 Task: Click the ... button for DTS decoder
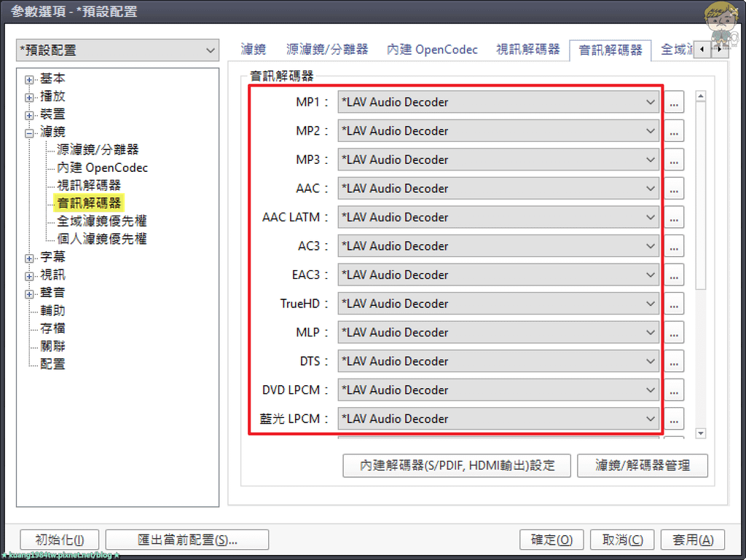pyautogui.click(x=674, y=360)
